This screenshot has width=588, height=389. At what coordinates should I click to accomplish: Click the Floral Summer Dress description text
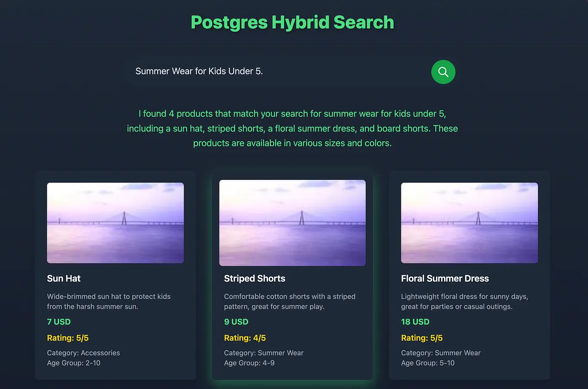coord(464,301)
